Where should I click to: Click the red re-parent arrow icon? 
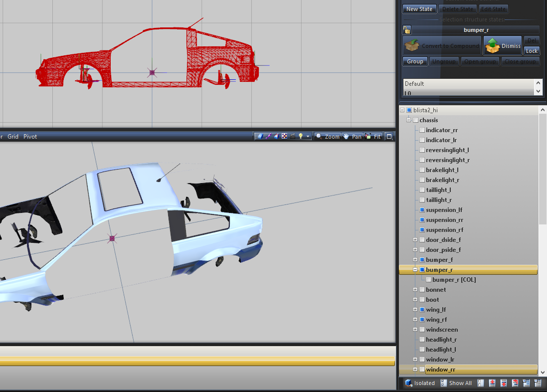click(x=515, y=383)
